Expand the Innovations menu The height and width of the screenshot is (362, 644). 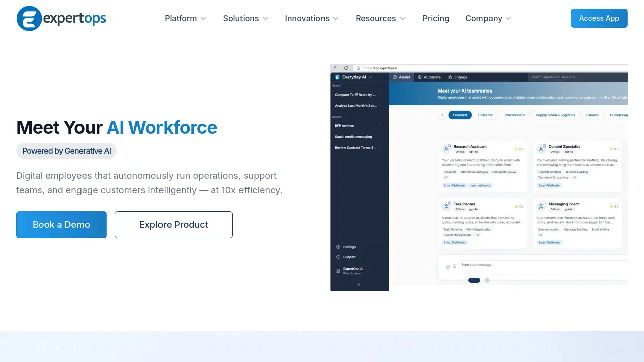click(312, 18)
